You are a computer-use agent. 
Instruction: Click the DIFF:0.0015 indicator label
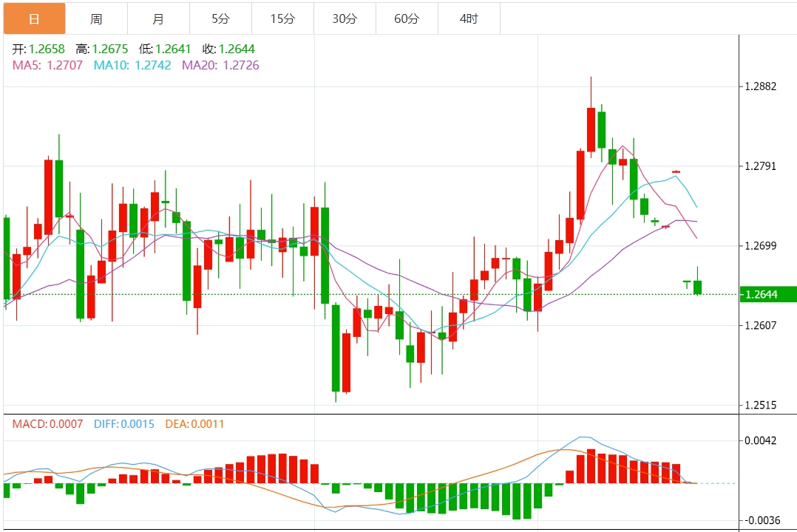coord(124,424)
